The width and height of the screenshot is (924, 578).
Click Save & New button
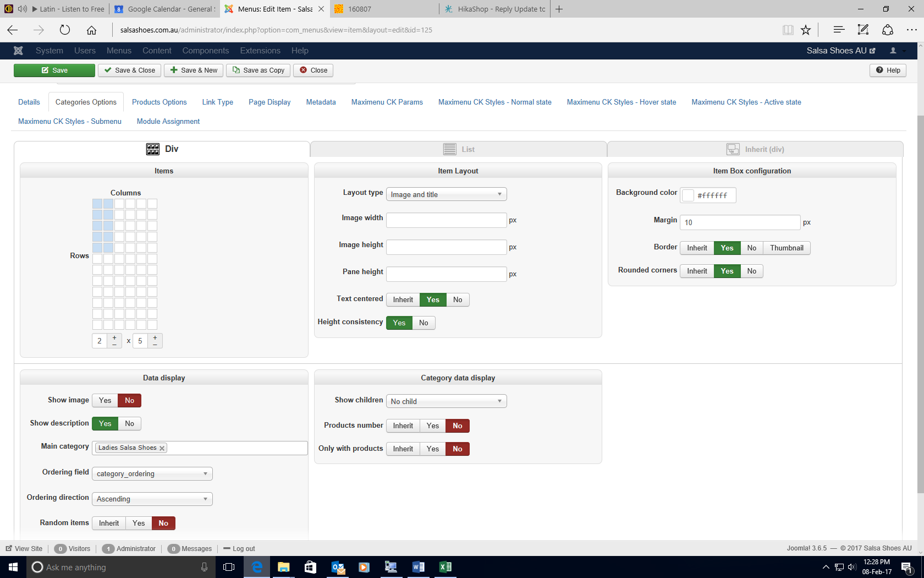194,70
